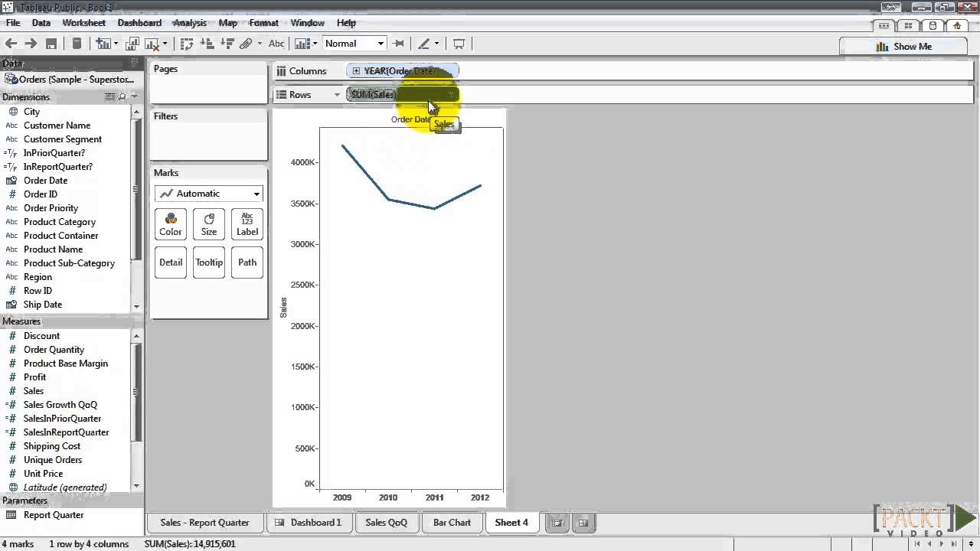Save the workbook with the disk icon
This screenshot has height=551, width=980.
pos(51,44)
